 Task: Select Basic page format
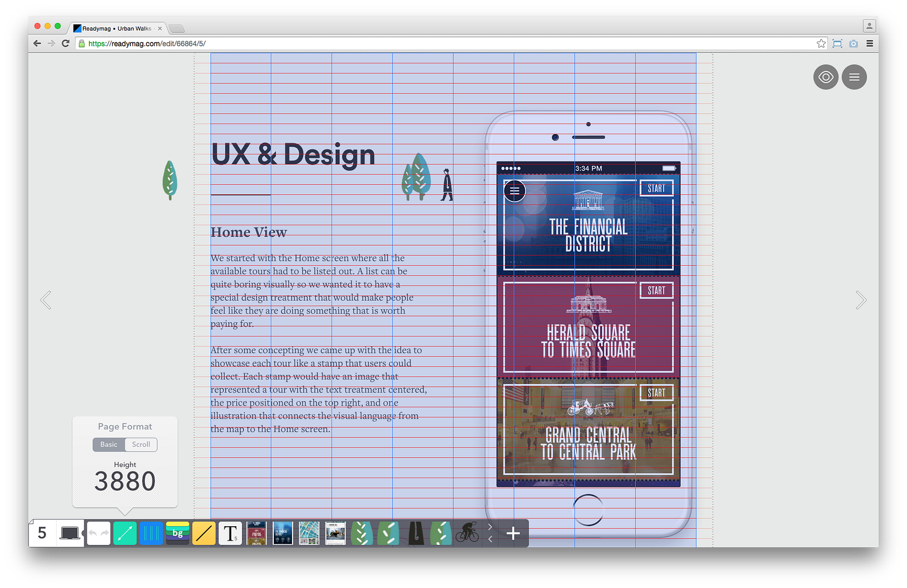[109, 445]
